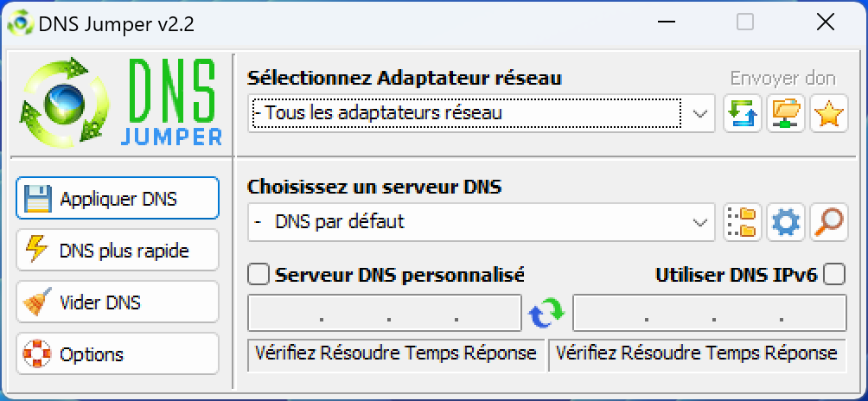Click the gold star favorites icon
Viewport: 868px width, 401px height.
pyautogui.click(x=829, y=113)
